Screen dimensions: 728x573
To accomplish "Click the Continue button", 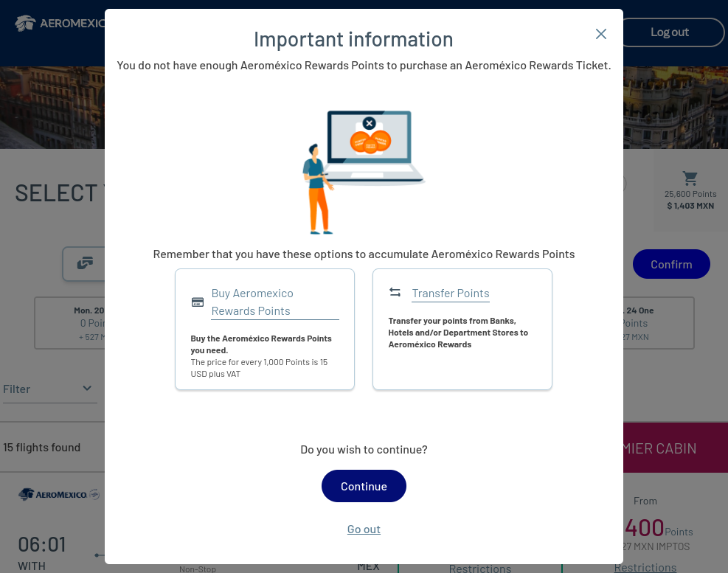I will 364,486.
